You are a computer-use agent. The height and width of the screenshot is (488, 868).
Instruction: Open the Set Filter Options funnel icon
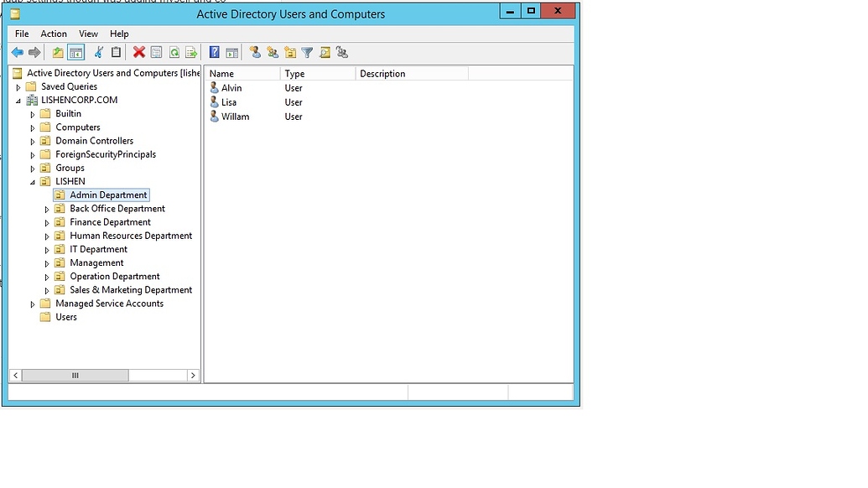309,52
